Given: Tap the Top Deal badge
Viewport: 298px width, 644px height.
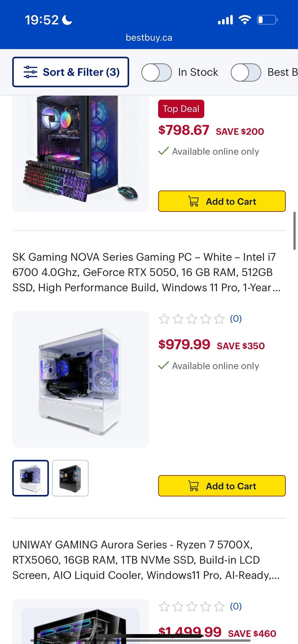Looking at the screenshot, I should (x=181, y=109).
